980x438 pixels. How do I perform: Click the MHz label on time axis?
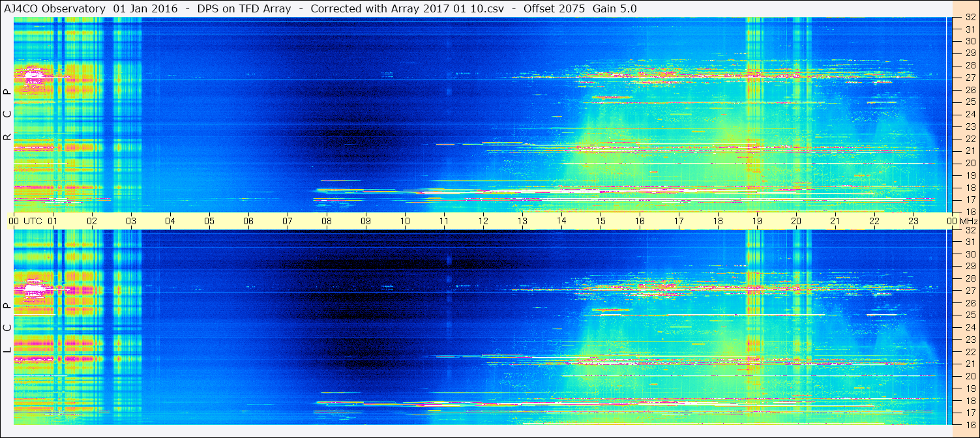(969, 221)
